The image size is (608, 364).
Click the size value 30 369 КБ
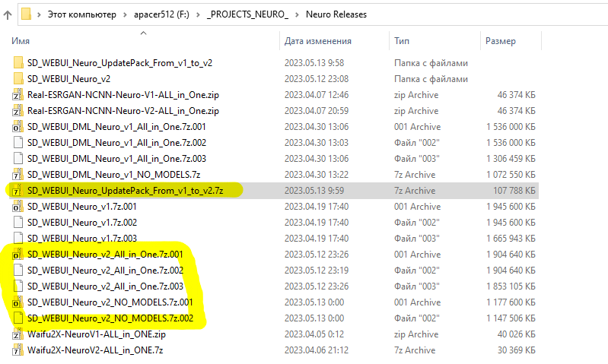tap(517, 350)
